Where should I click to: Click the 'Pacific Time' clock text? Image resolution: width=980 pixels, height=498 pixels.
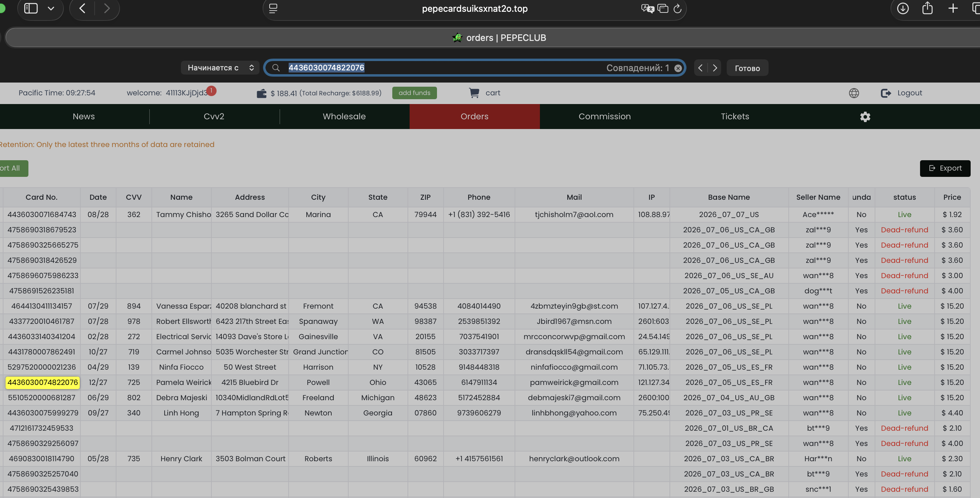pos(57,93)
